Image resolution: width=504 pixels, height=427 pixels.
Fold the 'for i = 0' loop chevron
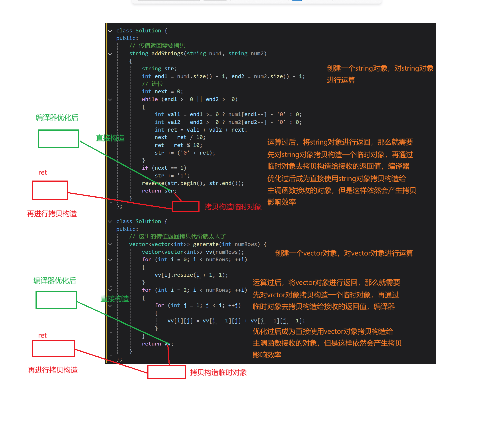(110, 260)
